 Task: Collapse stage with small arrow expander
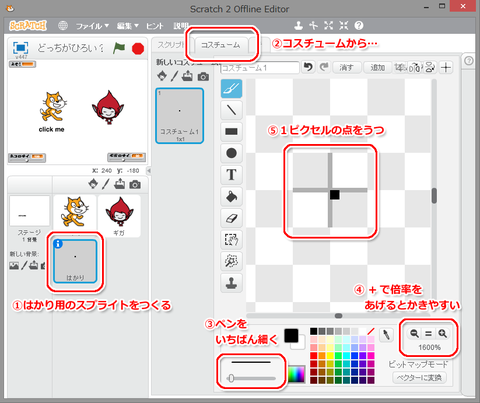[149, 171]
